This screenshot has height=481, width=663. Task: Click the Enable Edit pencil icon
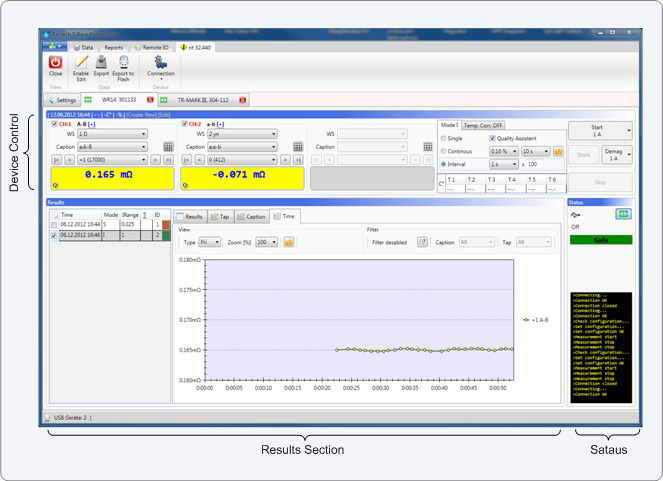81,63
